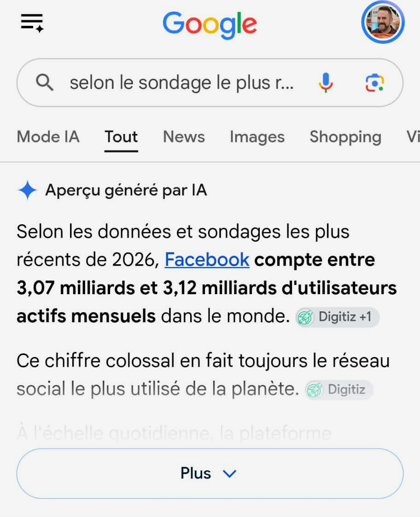Follow the Facebook hyperlink
This screenshot has width=420, height=517.
[x=207, y=260]
